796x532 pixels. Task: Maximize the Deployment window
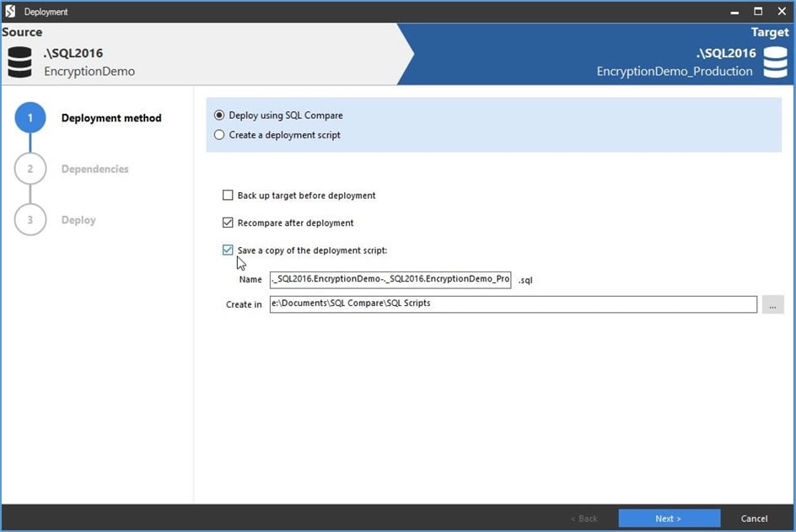758,11
